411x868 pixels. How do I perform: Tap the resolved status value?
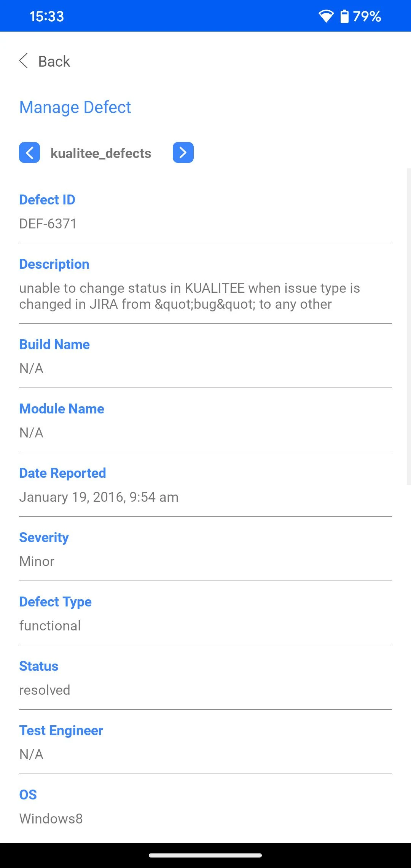click(x=45, y=690)
